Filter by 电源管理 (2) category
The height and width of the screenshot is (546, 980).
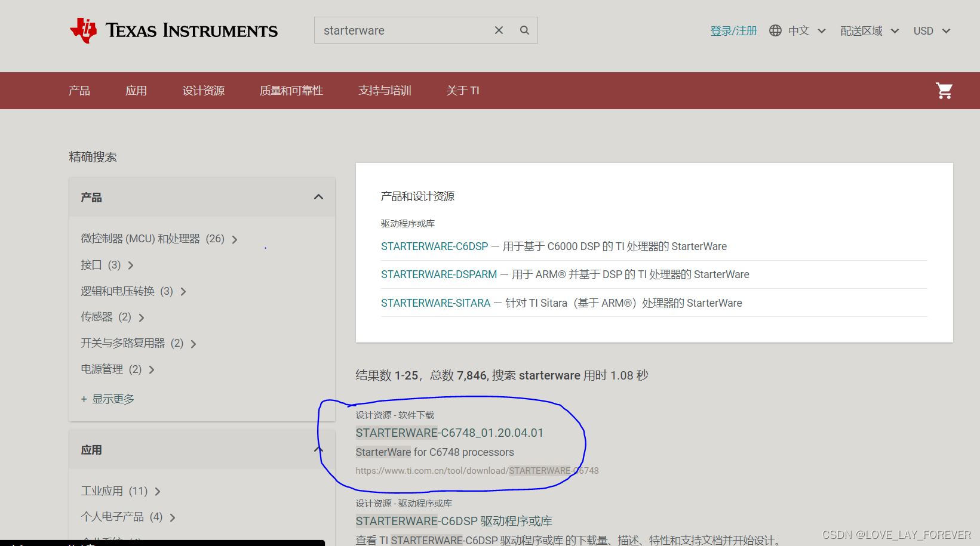coord(111,369)
